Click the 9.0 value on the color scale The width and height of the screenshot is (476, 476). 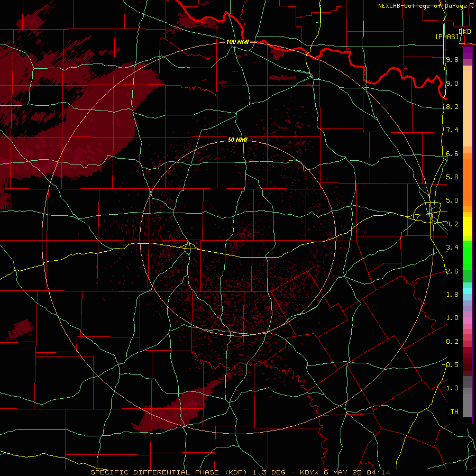click(452, 83)
